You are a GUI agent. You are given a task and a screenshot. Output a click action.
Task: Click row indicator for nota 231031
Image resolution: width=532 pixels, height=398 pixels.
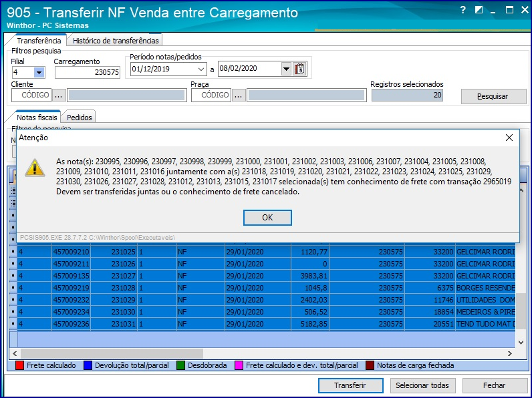pos(13,324)
